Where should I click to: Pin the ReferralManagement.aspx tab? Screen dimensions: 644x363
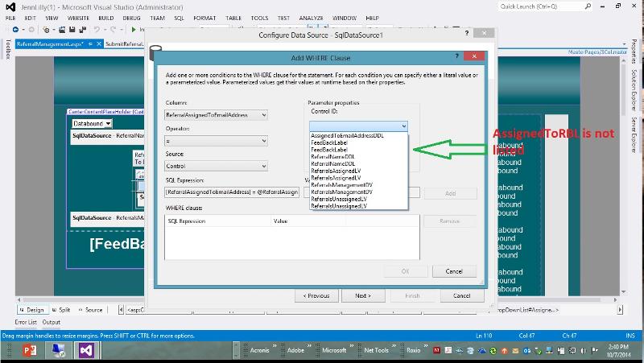pyautogui.click(x=90, y=44)
